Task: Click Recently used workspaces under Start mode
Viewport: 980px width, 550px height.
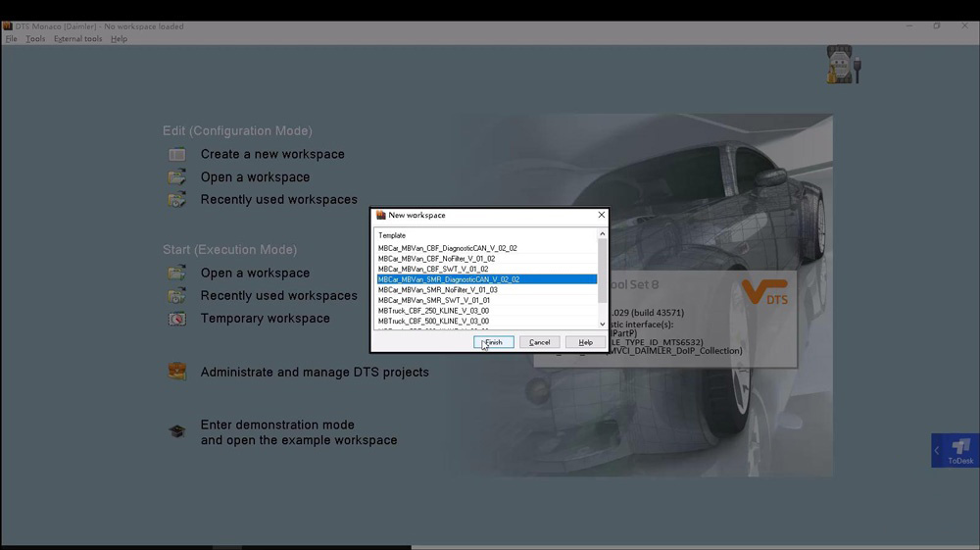Action: click(278, 296)
